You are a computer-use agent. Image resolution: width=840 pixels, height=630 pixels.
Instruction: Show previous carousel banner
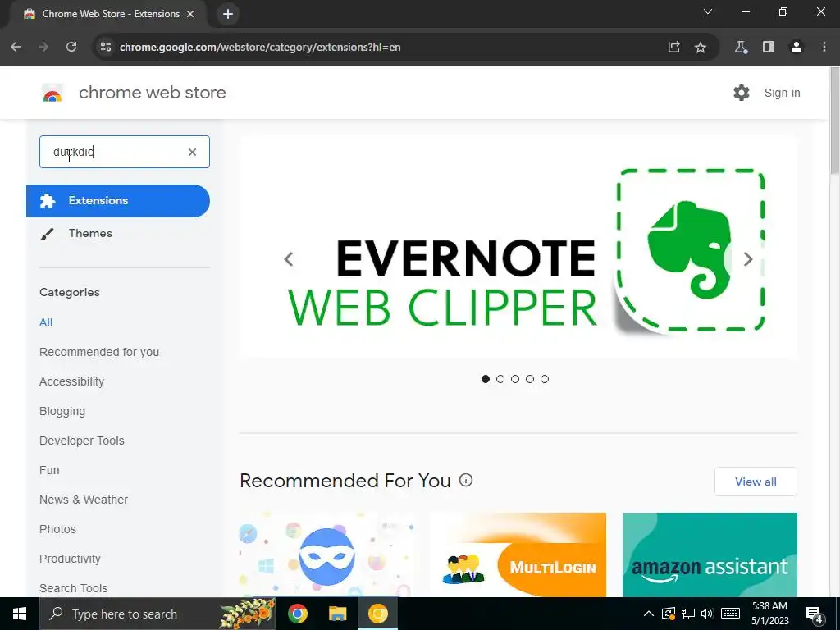tap(289, 259)
